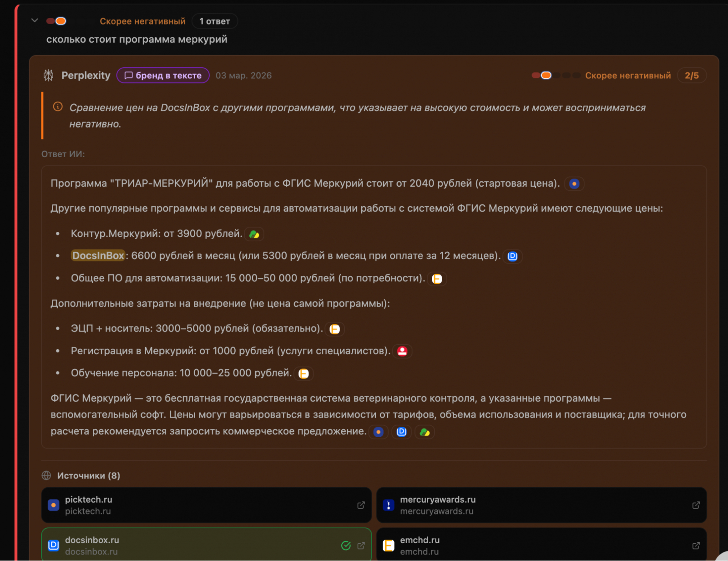This screenshot has width=728, height=561.
Task: Click the docsinbox.ru favicon in sources
Action: [54, 546]
